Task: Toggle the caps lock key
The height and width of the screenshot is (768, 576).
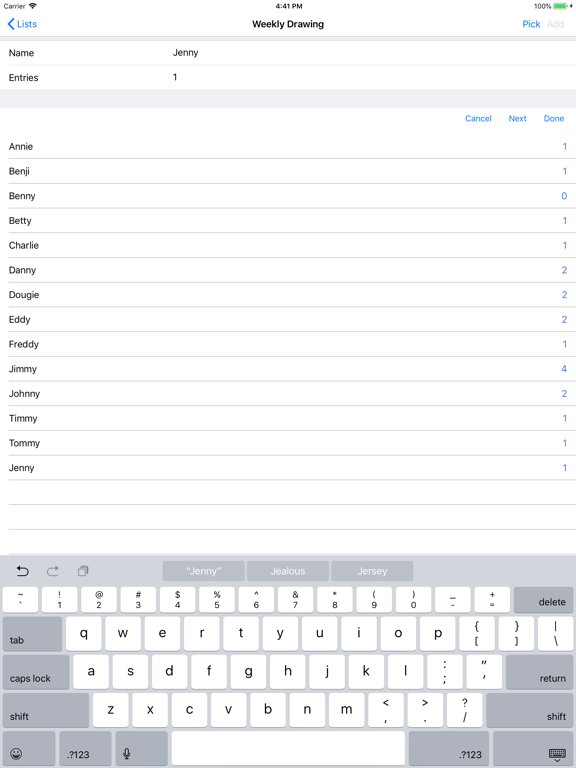Action: [x=36, y=672]
